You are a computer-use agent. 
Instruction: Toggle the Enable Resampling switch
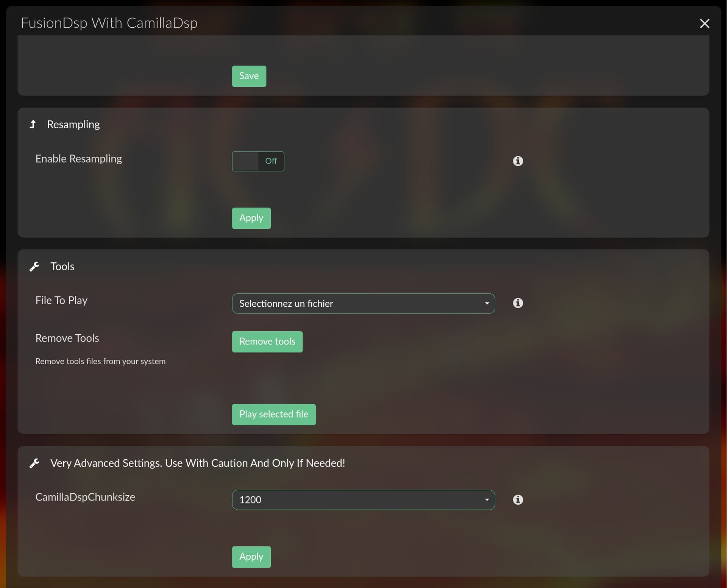(x=258, y=161)
